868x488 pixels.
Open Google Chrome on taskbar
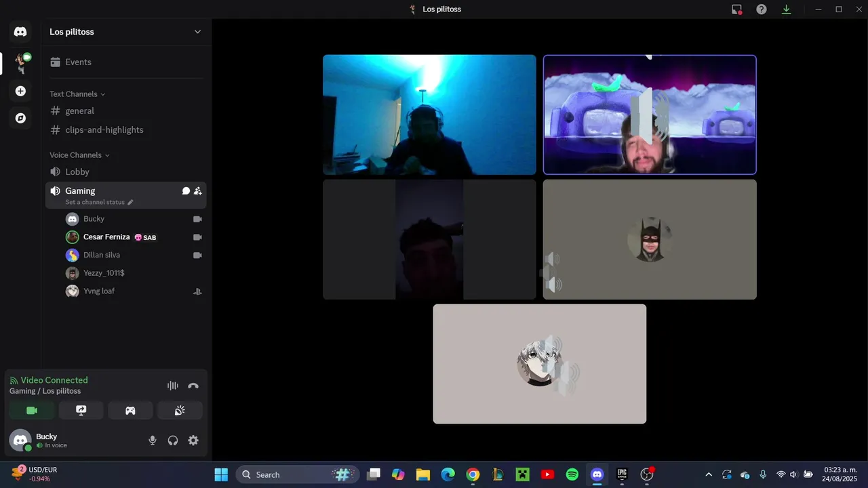tap(473, 474)
